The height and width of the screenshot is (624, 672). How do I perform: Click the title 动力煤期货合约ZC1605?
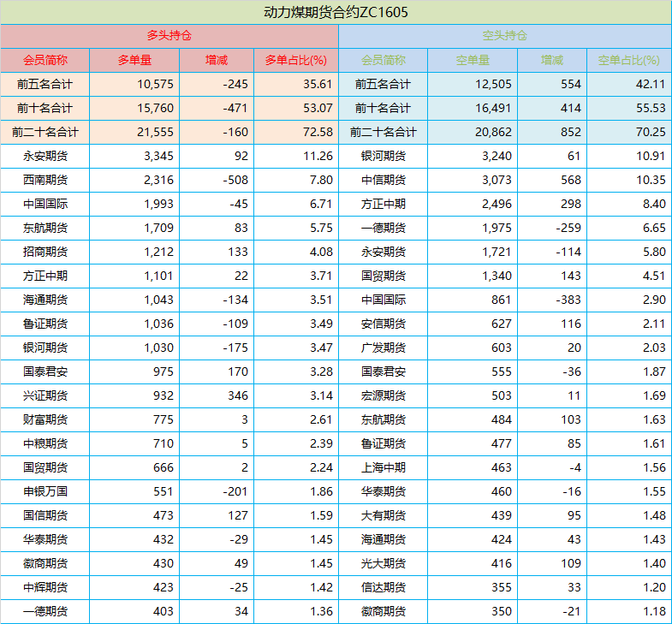(336, 12)
